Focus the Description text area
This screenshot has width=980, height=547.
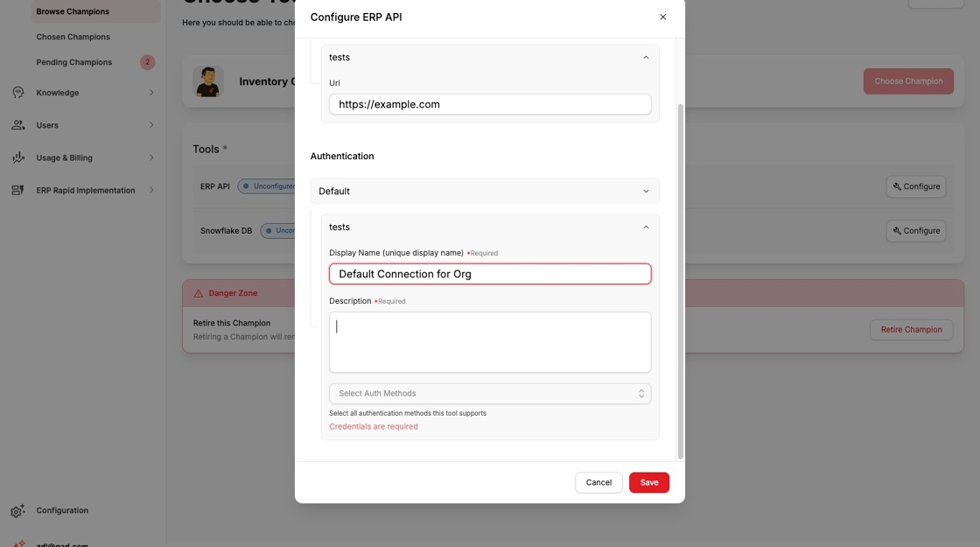pyautogui.click(x=490, y=342)
